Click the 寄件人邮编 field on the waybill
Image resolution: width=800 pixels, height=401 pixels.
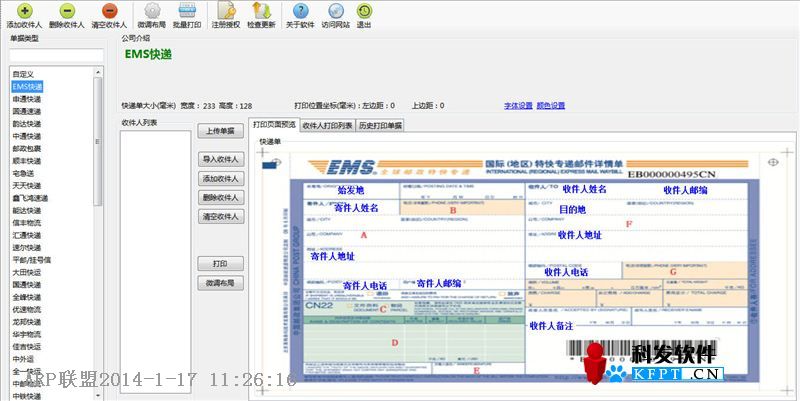click(x=439, y=284)
